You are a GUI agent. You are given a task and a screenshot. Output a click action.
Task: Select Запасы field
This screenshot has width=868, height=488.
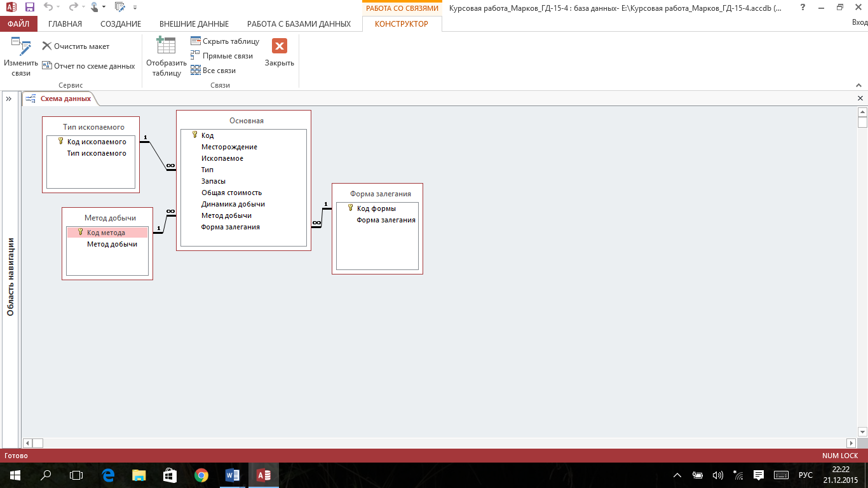(243, 181)
